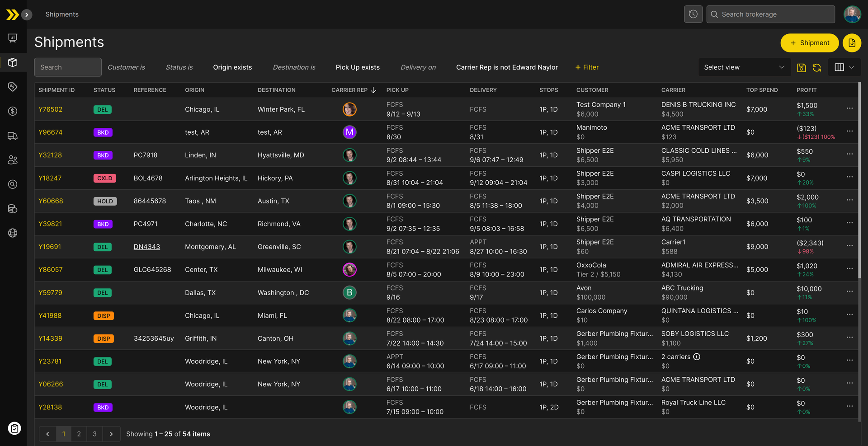Image resolution: width=868 pixels, height=446 pixels.
Task: Click the refresh view icon
Action: tap(816, 67)
